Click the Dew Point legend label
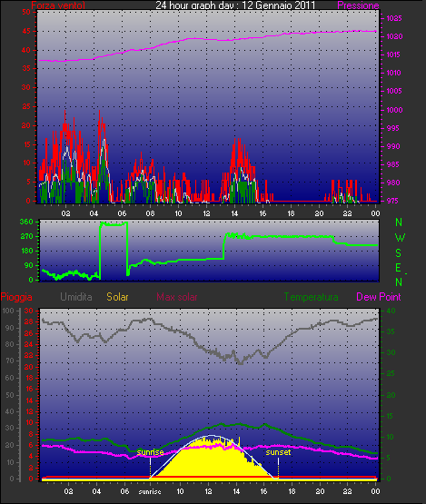Image resolution: width=426 pixels, height=504 pixels. click(379, 297)
